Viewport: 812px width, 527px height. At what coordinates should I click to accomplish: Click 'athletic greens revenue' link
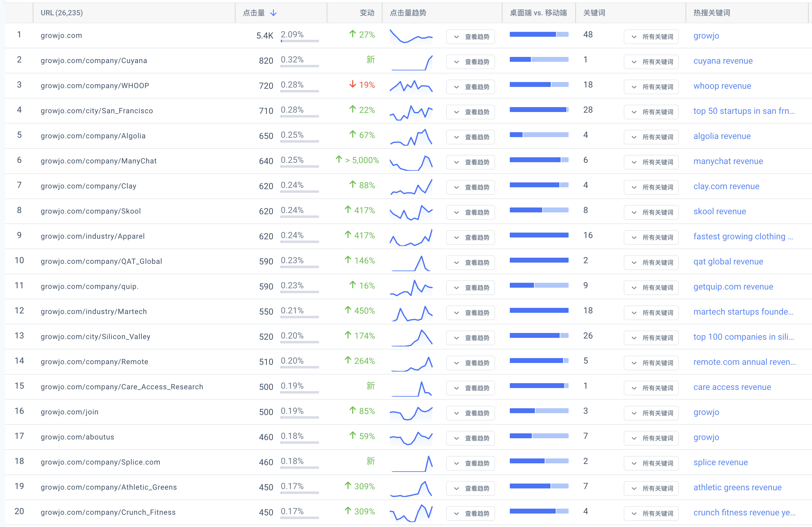(737, 488)
